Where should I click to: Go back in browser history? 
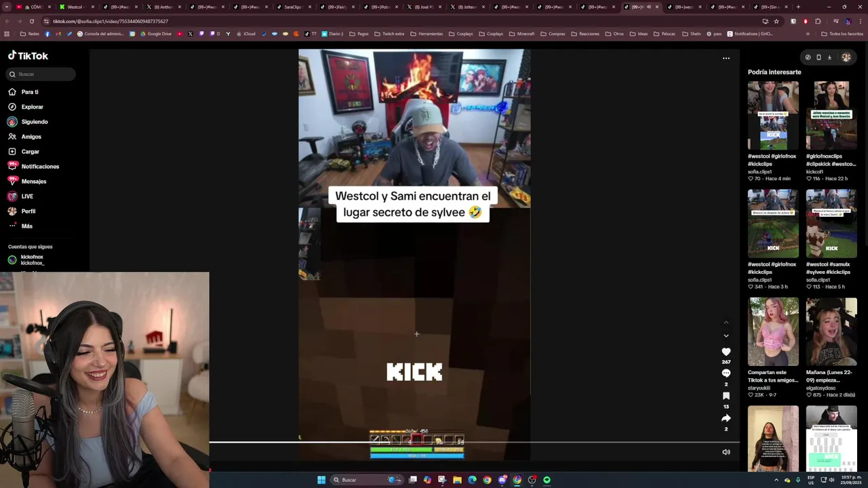pyautogui.click(x=7, y=21)
